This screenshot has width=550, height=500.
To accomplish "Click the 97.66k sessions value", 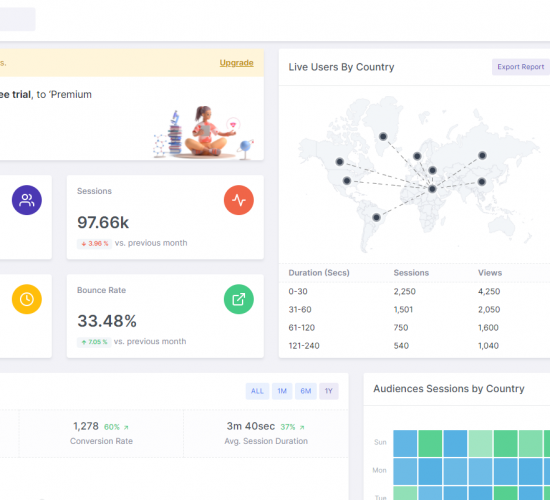I will tap(103, 222).
